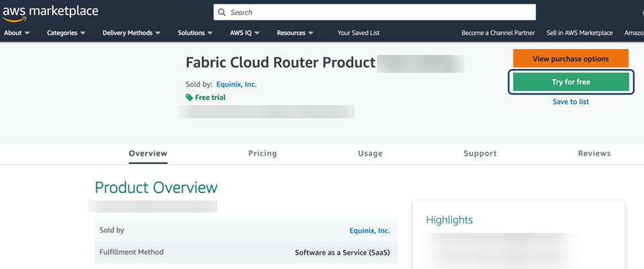Open the Resources dropdown menu

(295, 33)
